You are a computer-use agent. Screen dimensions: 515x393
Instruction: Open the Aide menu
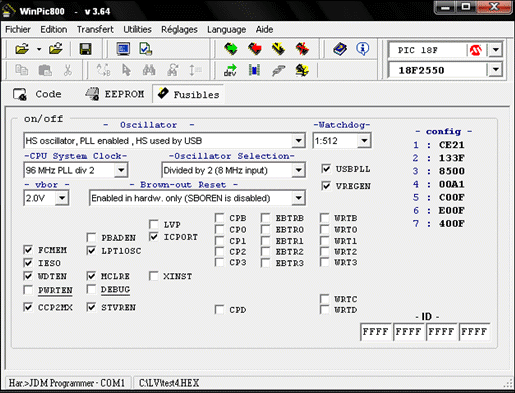click(x=264, y=29)
